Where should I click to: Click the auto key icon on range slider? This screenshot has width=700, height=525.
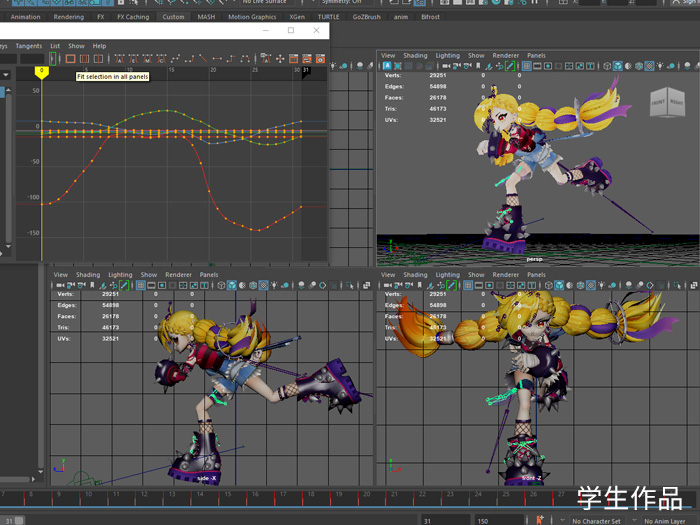coord(540,520)
